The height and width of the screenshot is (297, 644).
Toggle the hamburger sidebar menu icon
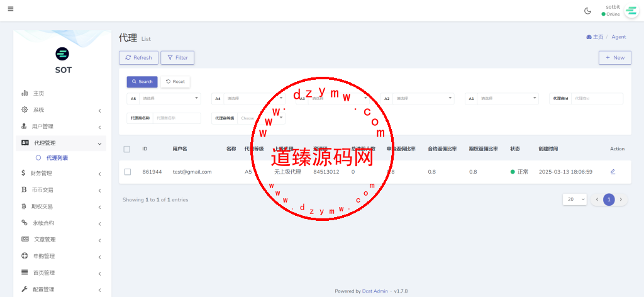click(x=11, y=9)
